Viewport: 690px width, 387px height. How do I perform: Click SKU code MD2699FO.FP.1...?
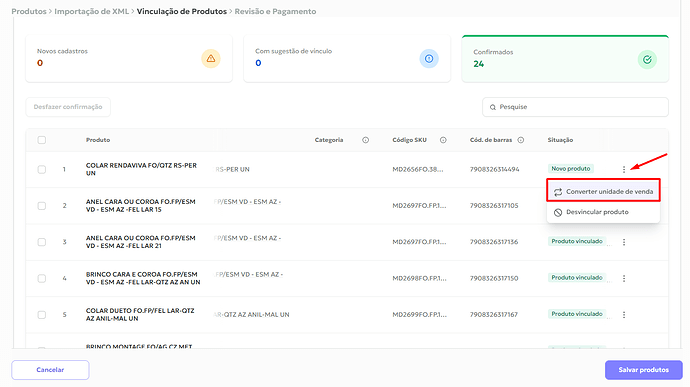coord(419,315)
